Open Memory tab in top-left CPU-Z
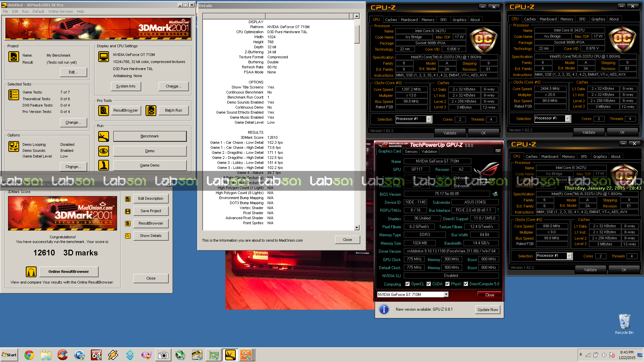 tap(428, 20)
